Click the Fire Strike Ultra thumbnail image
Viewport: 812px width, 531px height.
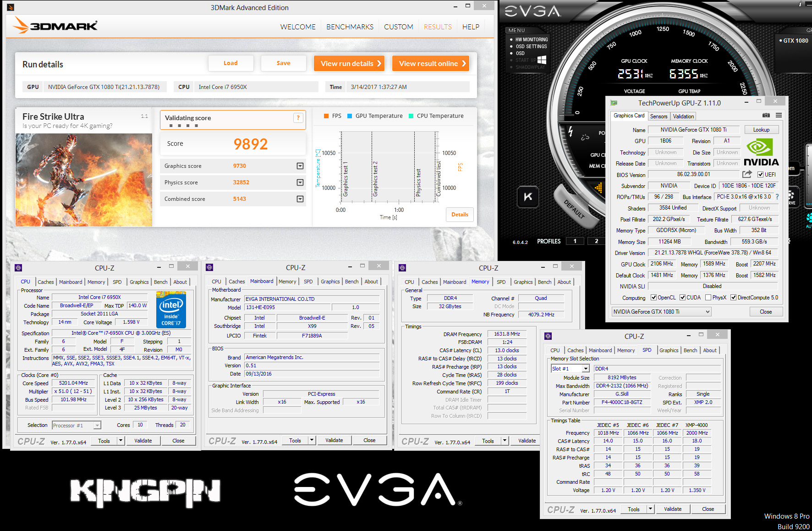[84, 180]
